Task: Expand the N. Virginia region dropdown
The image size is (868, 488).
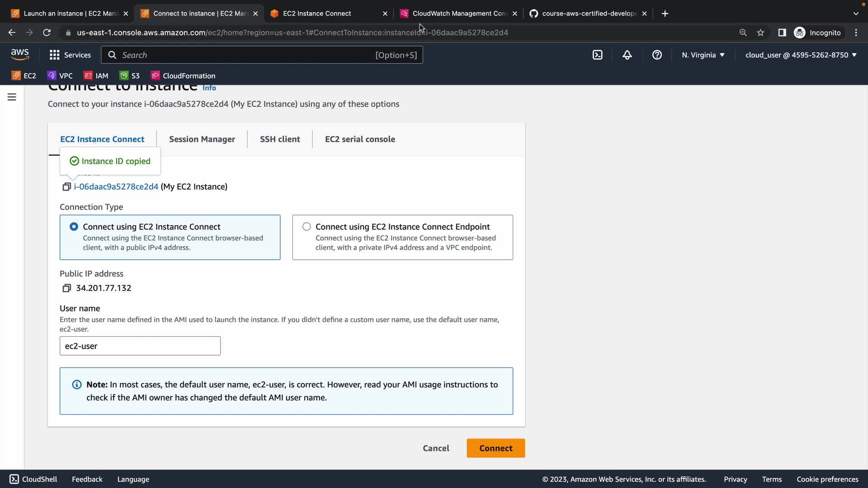Action: 703,55
